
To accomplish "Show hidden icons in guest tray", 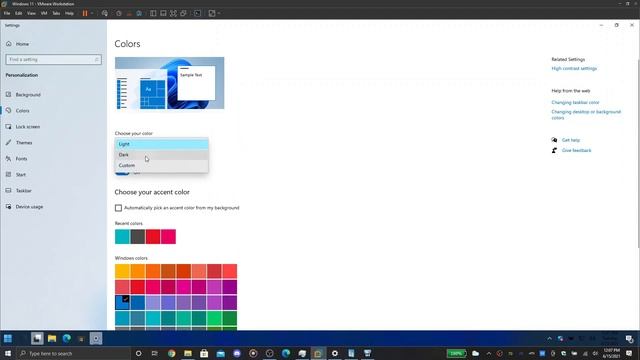I will coord(549,338).
